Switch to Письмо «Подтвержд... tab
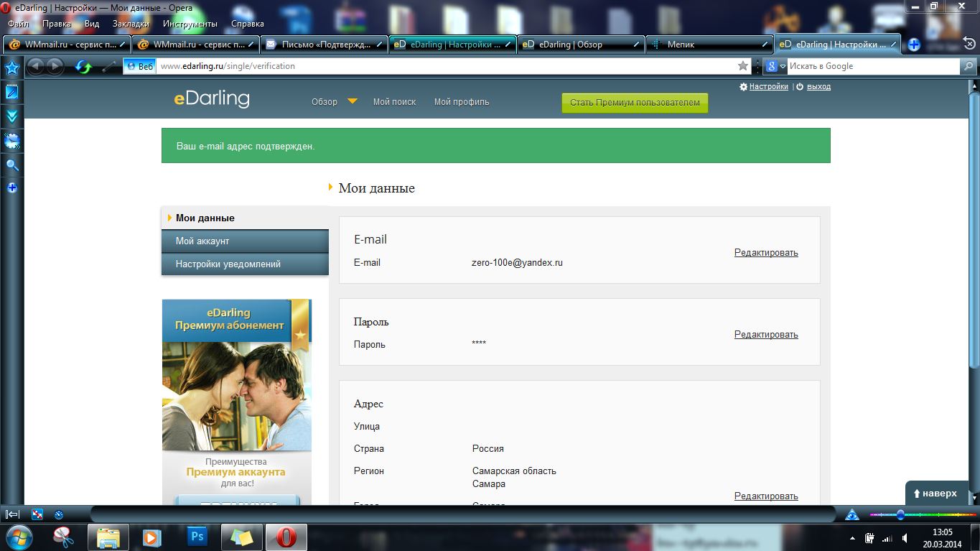Screen dimensions: 980x551 324,45
